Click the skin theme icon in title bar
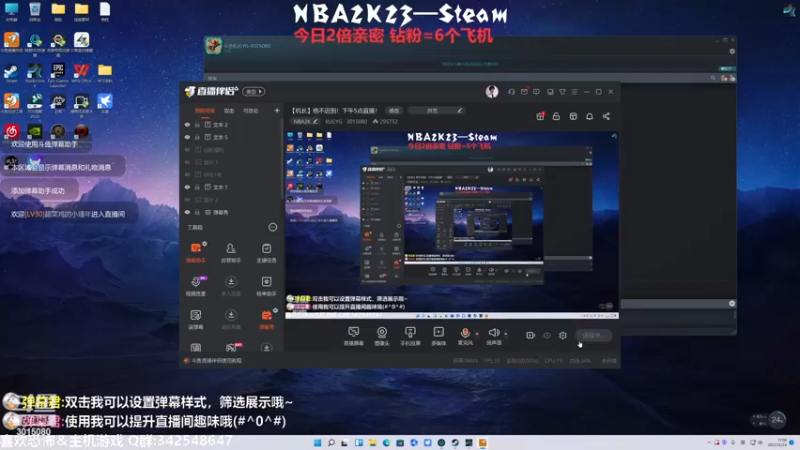The width and height of the screenshot is (800, 450). (562, 92)
